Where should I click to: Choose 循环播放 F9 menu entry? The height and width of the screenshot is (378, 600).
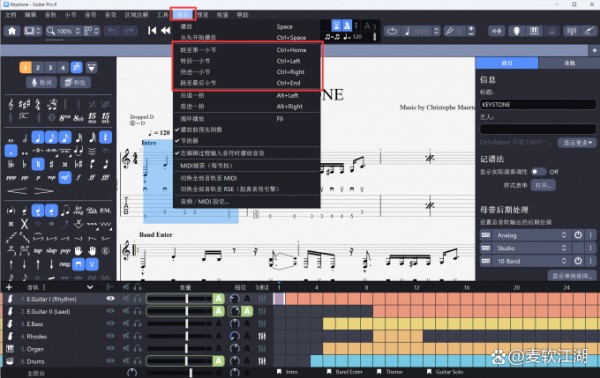pyautogui.click(x=246, y=119)
